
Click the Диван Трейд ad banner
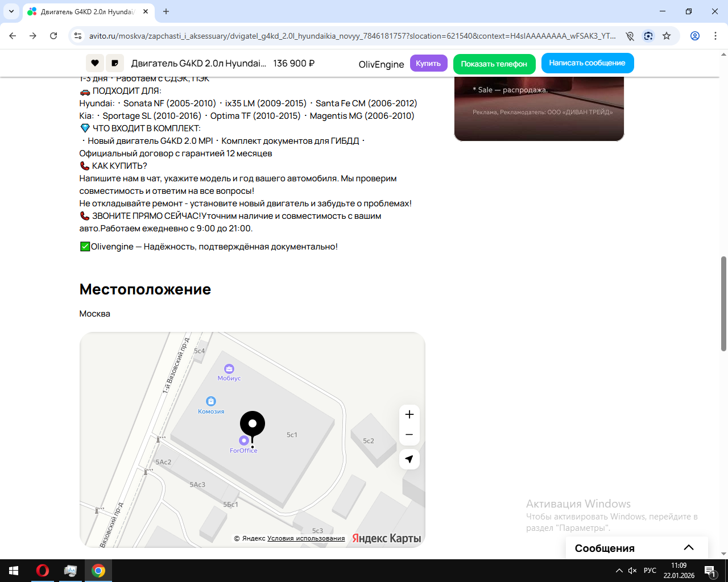[539, 109]
